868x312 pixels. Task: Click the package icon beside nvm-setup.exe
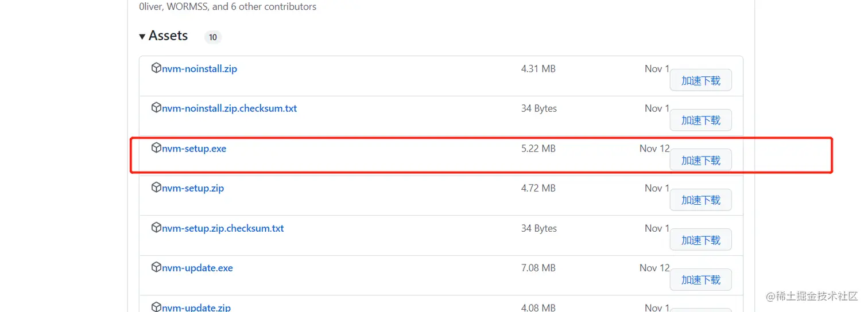coord(156,148)
